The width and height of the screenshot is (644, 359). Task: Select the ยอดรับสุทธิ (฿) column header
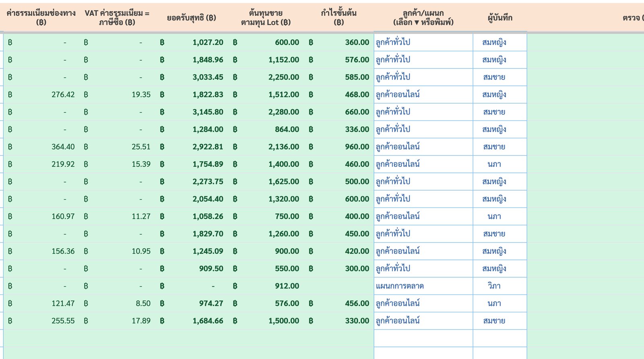coord(192,18)
